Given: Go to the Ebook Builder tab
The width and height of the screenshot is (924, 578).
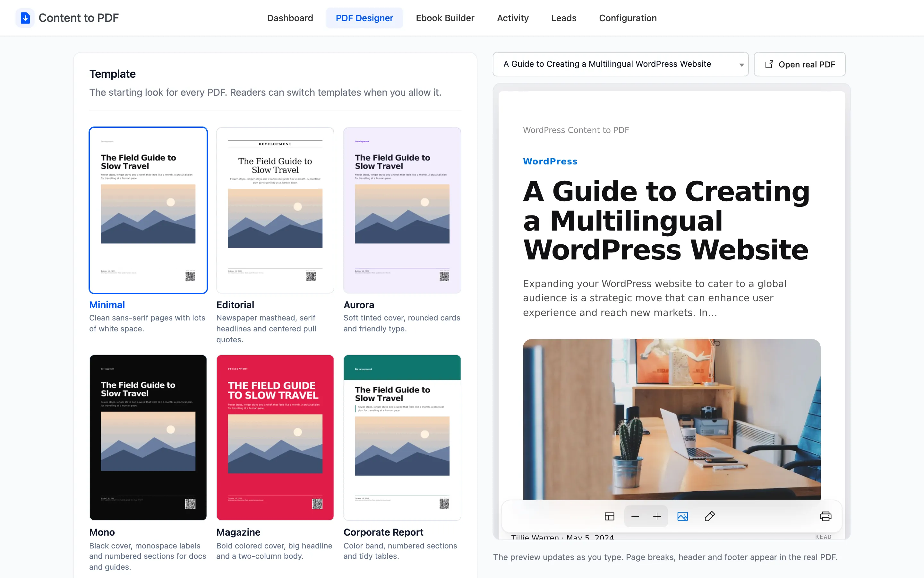Looking at the screenshot, I should coord(445,18).
